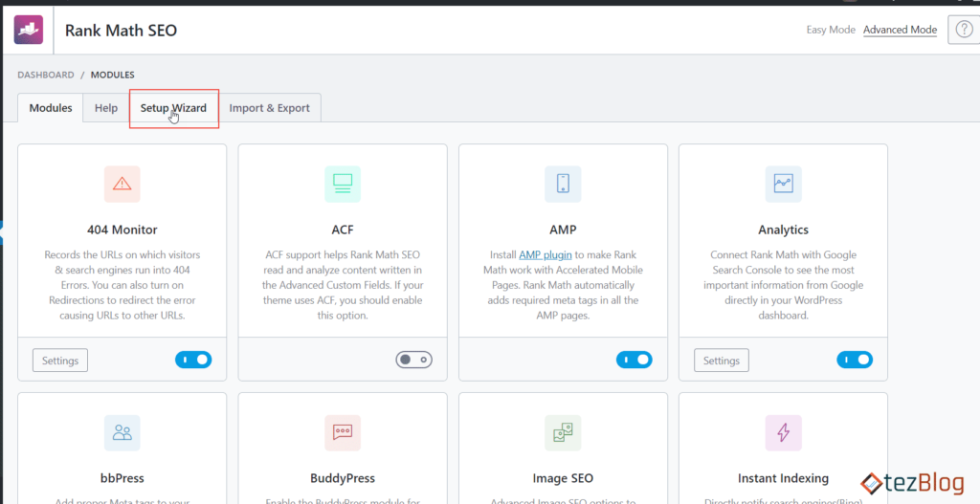980x504 pixels.
Task: Click the BuddyPress module title
Action: coord(343,478)
